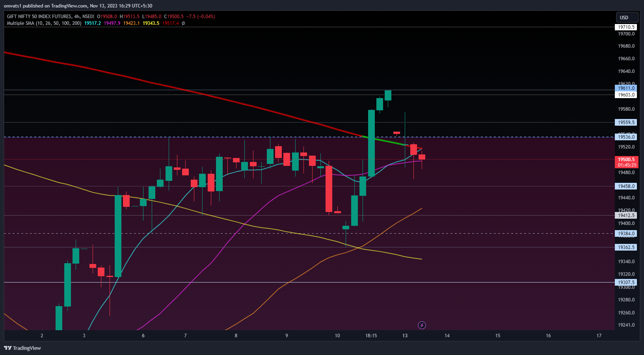Click the 18:15 time axis label
Image resolution: width=644 pixels, height=355 pixels.
[x=371, y=336]
